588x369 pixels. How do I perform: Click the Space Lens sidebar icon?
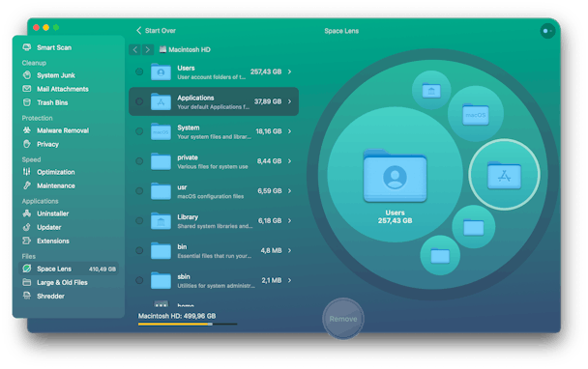(27, 269)
